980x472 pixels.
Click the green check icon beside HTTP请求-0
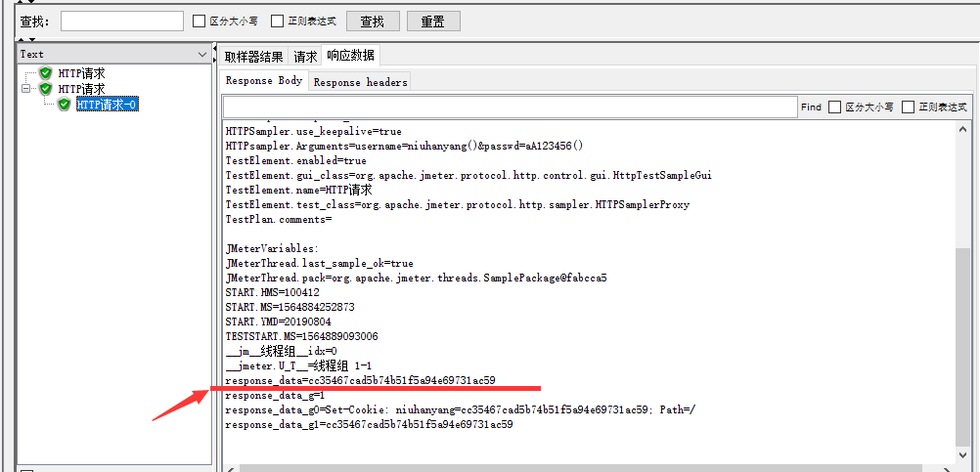click(x=65, y=105)
